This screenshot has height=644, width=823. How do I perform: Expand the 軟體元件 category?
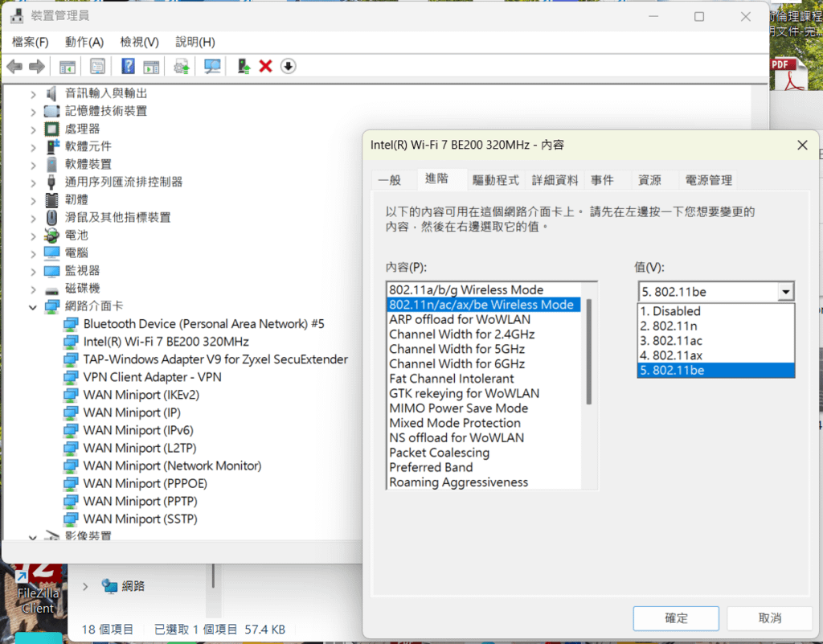click(x=33, y=147)
